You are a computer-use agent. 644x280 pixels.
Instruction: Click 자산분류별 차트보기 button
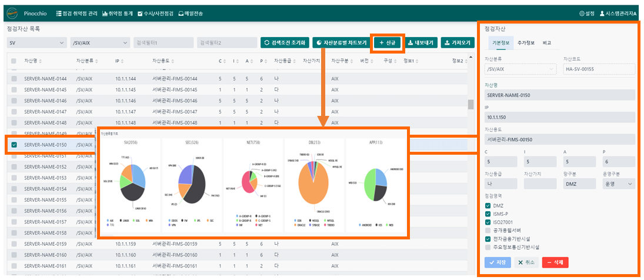(342, 43)
